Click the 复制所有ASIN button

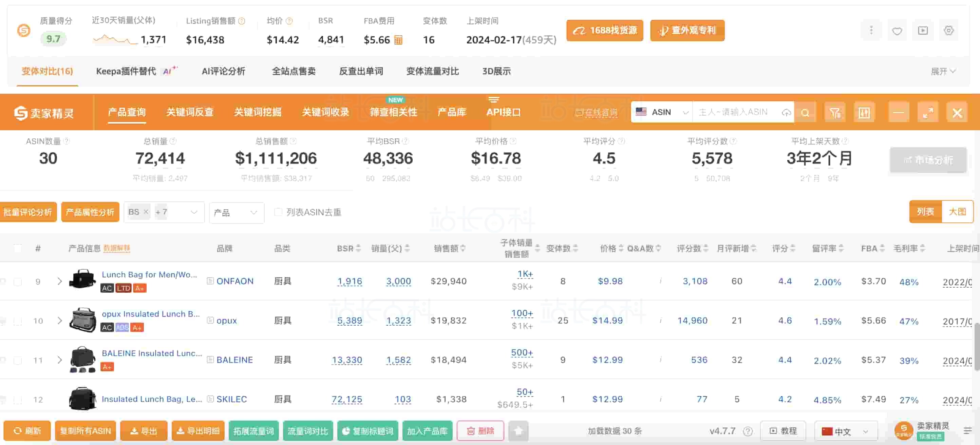click(85, 430)
